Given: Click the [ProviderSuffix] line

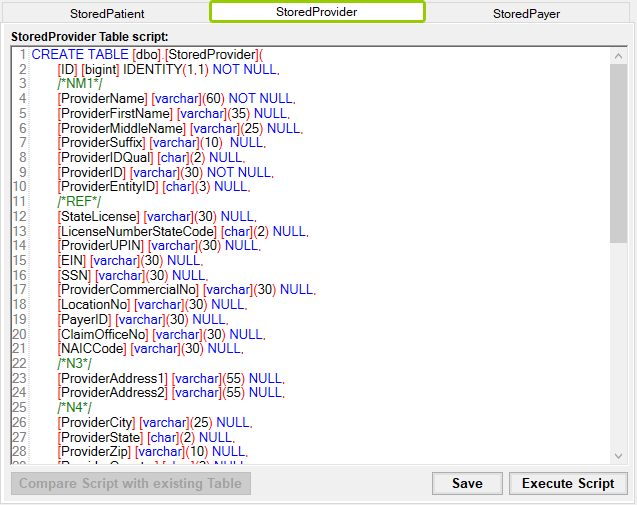Looking at the screenshot, I should pos(162,143).
